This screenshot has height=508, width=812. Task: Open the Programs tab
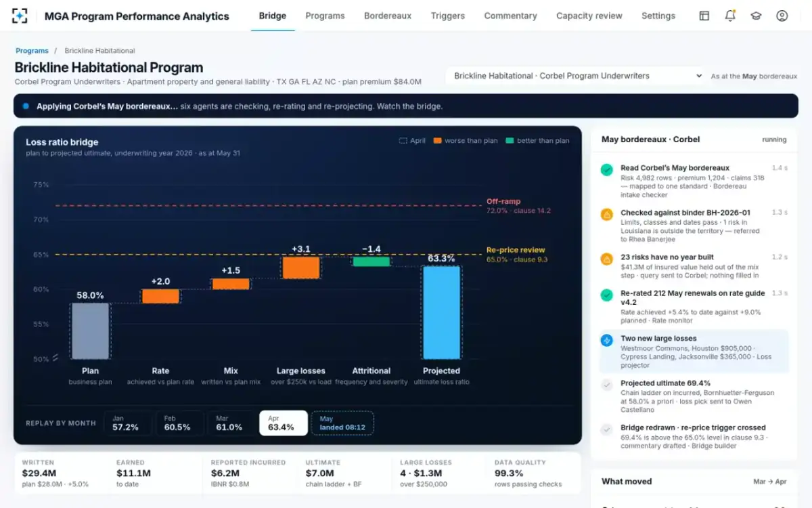[x=325, y=16]
